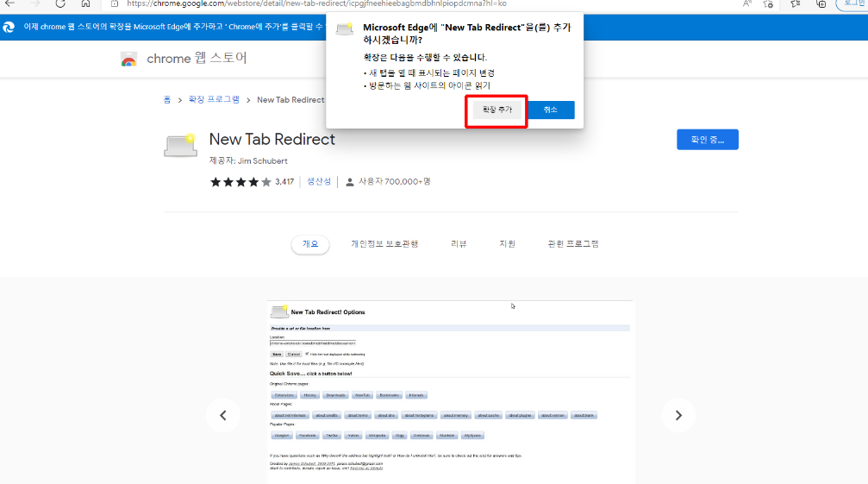The width and height of the screenshot is (868, 484).
Task: Open the browser home icon
Action: [85, 3]
